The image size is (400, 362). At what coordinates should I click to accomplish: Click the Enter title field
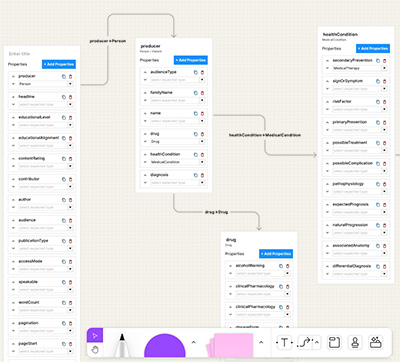[20, 54]
